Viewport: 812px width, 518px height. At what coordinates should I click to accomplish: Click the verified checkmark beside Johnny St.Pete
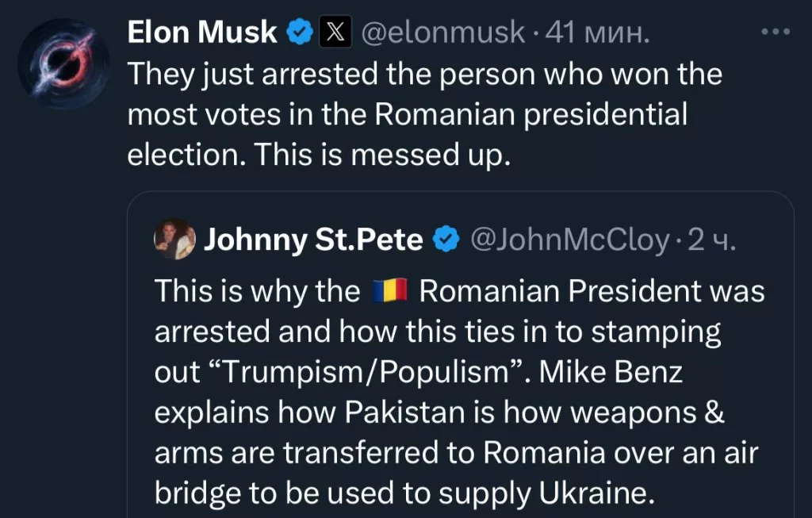(x=446, y=239)
